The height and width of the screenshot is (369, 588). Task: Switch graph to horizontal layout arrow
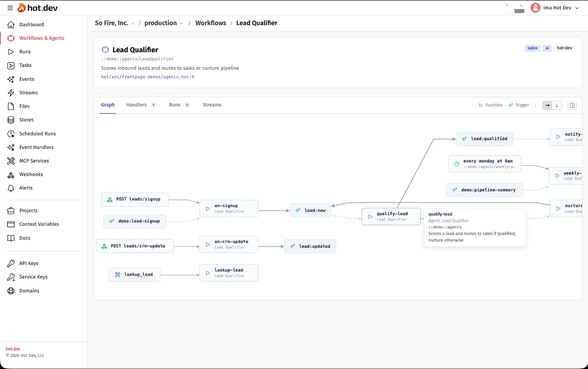pyautogui.click(x=547, y=105)
